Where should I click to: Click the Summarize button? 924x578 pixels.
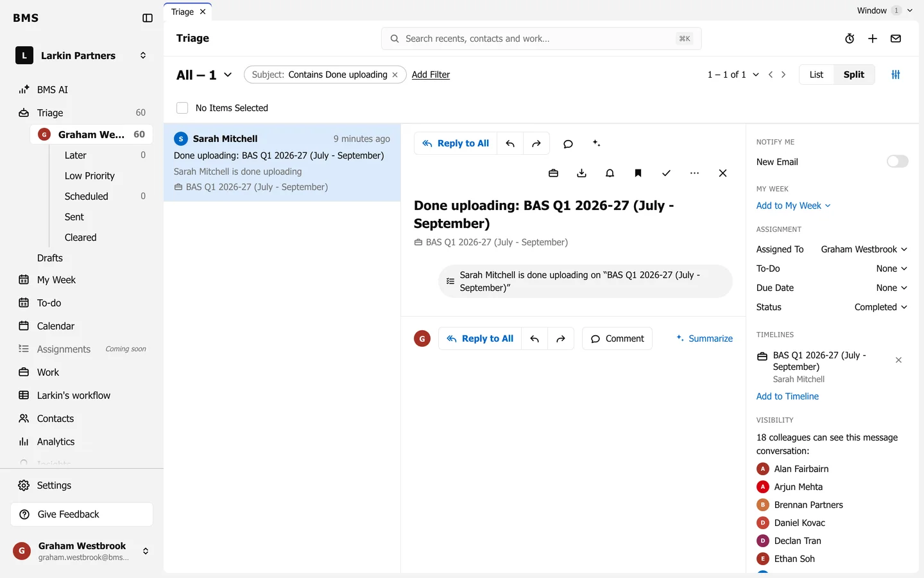(705, 338)
